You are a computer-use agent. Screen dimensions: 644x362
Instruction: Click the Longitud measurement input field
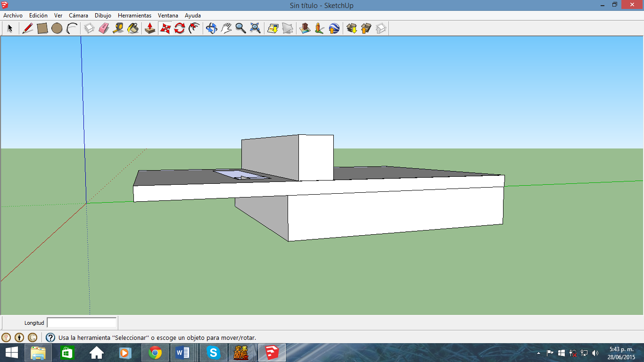(x=82, y=323)
